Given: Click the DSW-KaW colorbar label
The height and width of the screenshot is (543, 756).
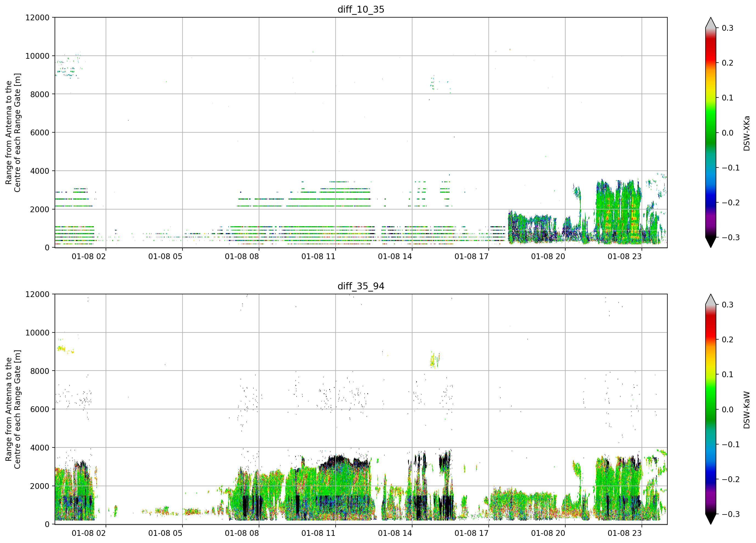Looking at the screenshot, I should pos(746,410).
